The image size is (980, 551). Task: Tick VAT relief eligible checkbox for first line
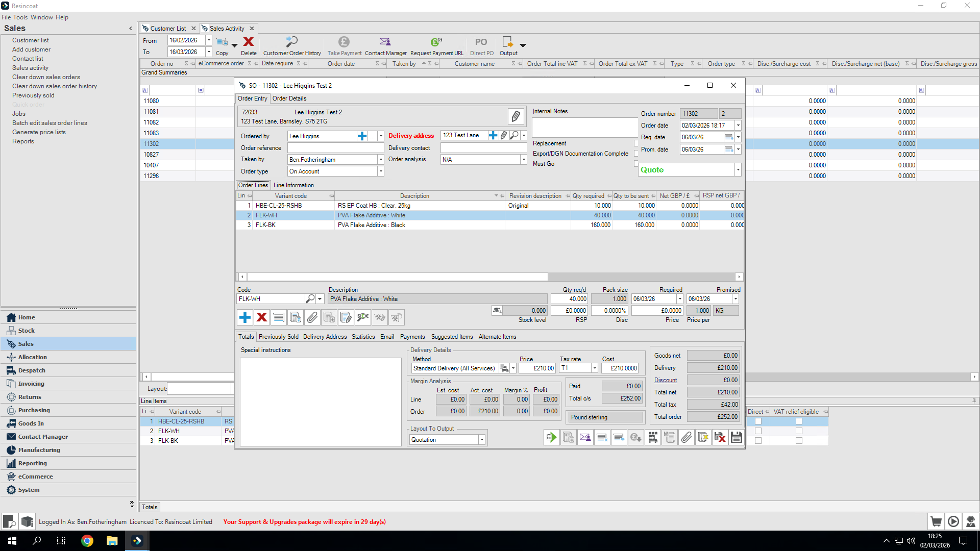click(x=799, y=421)
